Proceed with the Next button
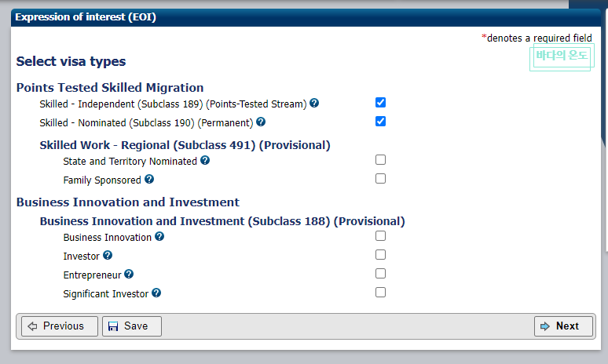 (563, 326)
